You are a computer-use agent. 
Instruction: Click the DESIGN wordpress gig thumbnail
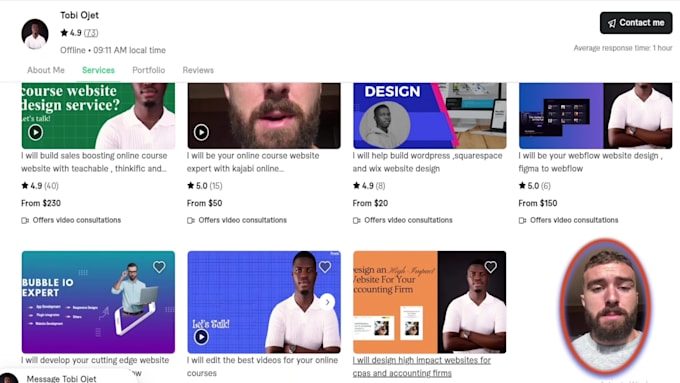[430, 115]
